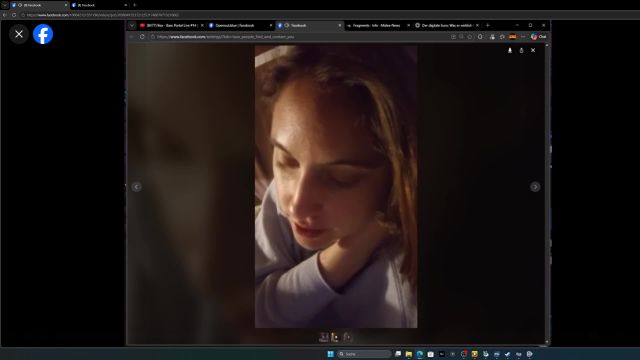
Task: Click the middle icon below the photo
Action: coord(335,337)
